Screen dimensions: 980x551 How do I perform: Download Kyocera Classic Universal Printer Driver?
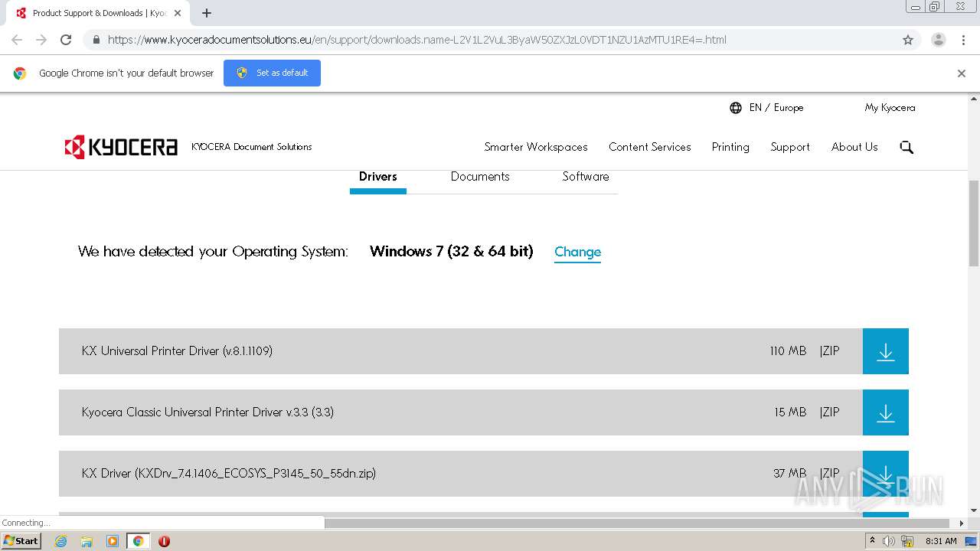885,412
